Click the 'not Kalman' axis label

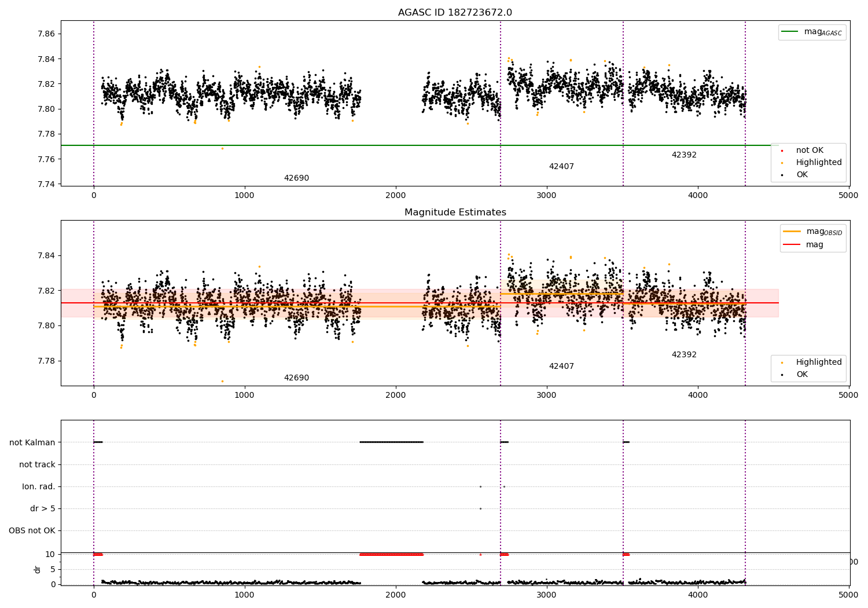tap(32, 442)
